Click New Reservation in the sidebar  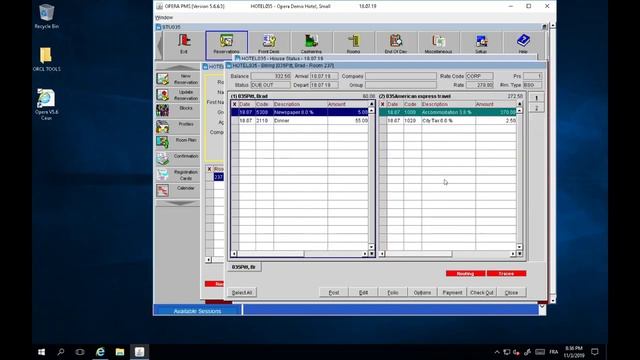coord(178,79)
